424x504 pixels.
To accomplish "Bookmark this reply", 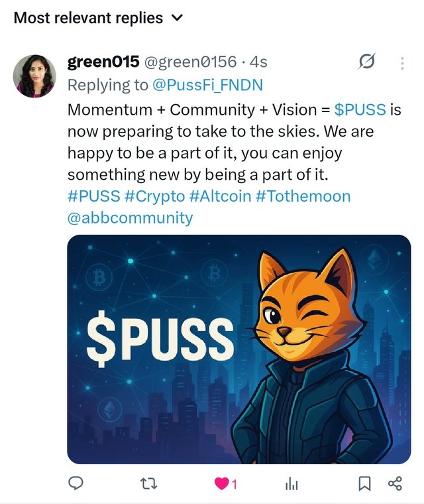I will coord(364,483).
